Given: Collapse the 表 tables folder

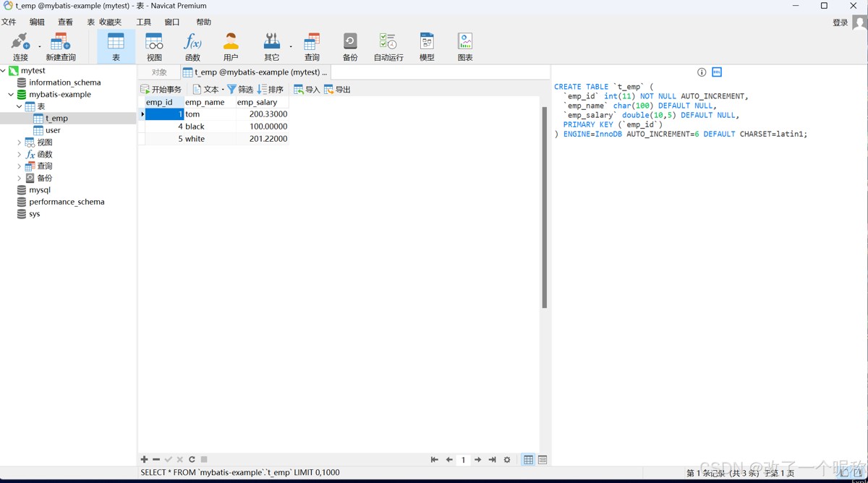Looking at the screenshot, I should tap(20, 106).
